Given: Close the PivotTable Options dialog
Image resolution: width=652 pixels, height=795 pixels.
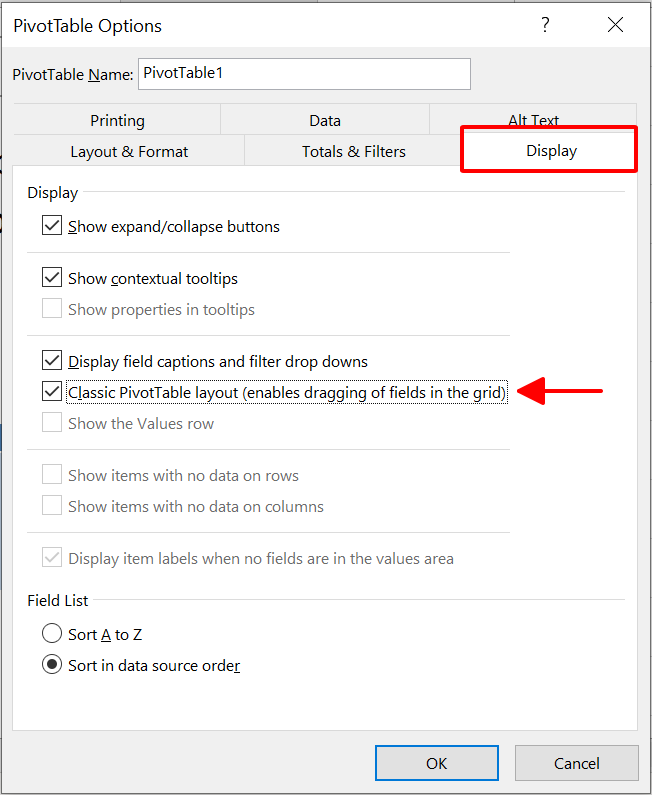Looking at the screenshot, I should click(615, 24).
